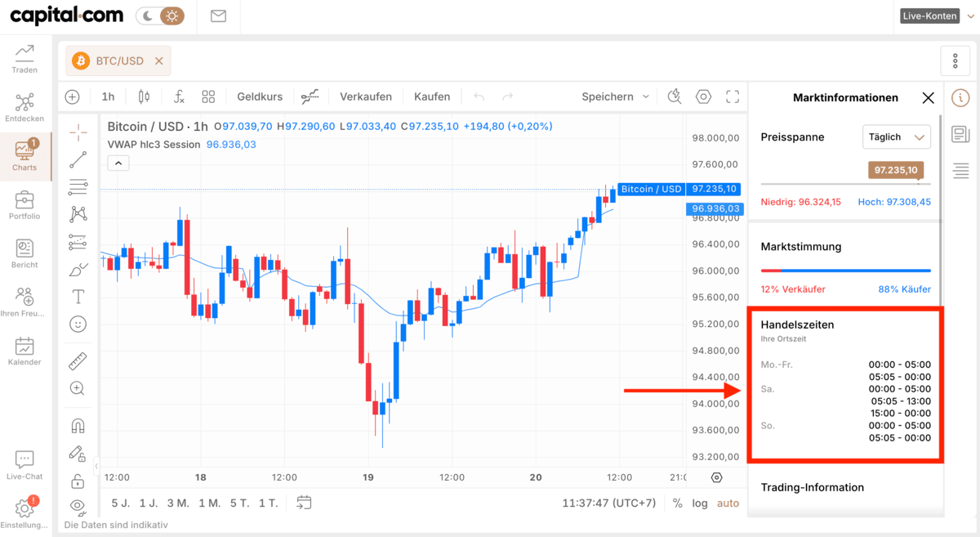Screen dimensions: 980x537
Task: Open the Speichern save dropdown
Action: click(x=616, y=96)
